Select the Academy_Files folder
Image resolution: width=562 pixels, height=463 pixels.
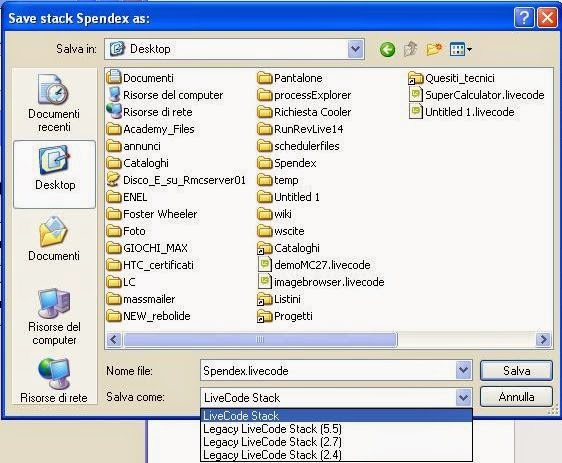(x=151, y=129)
